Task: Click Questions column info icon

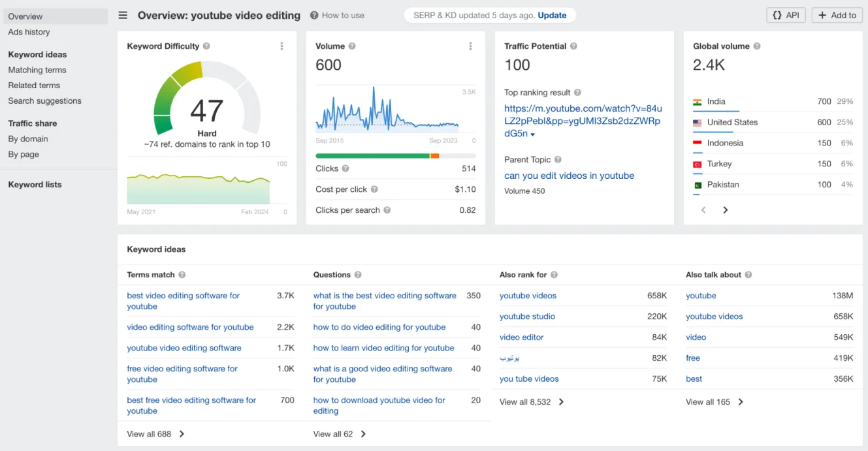Action: [358, 275]
